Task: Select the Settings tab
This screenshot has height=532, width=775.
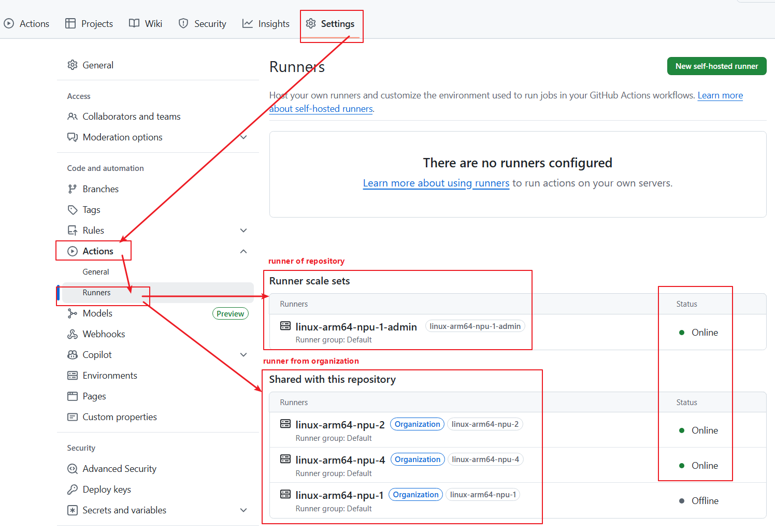Action: point(331,24)
